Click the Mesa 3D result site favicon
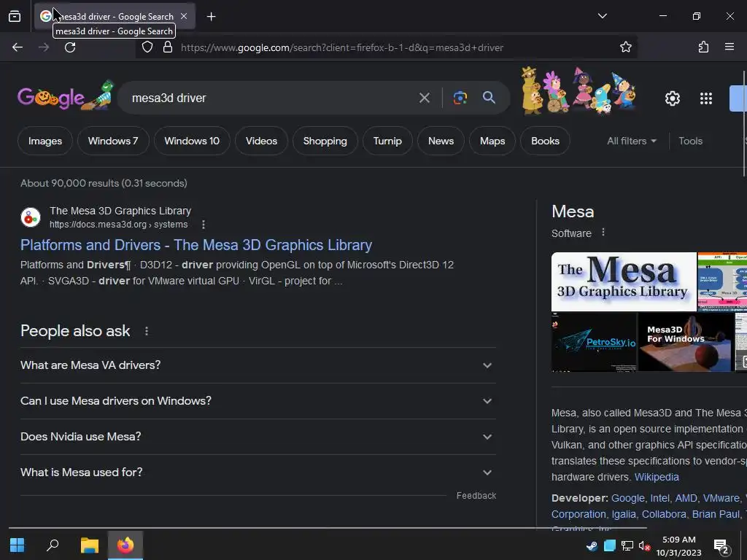Screen dimensions: 747x560 [31, 217]
